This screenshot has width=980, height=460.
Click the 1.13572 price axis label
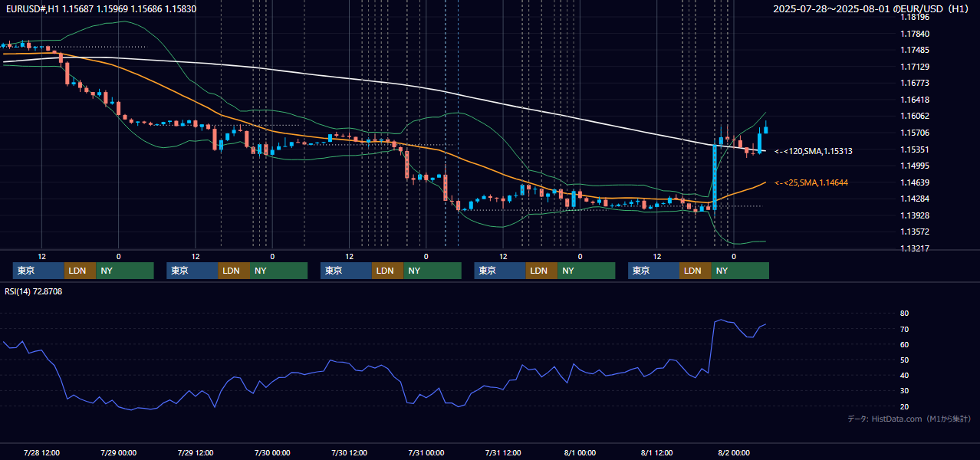914,232
